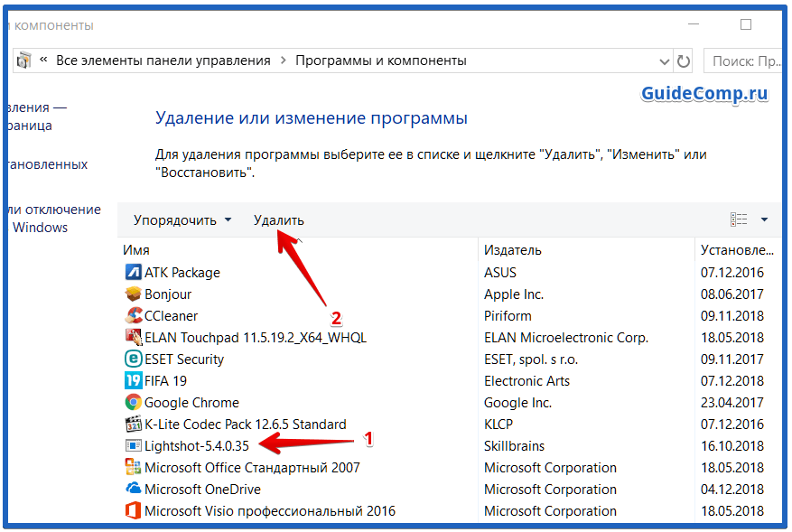
Task: Expand the view options dropdown arrow
Action: 764,219
